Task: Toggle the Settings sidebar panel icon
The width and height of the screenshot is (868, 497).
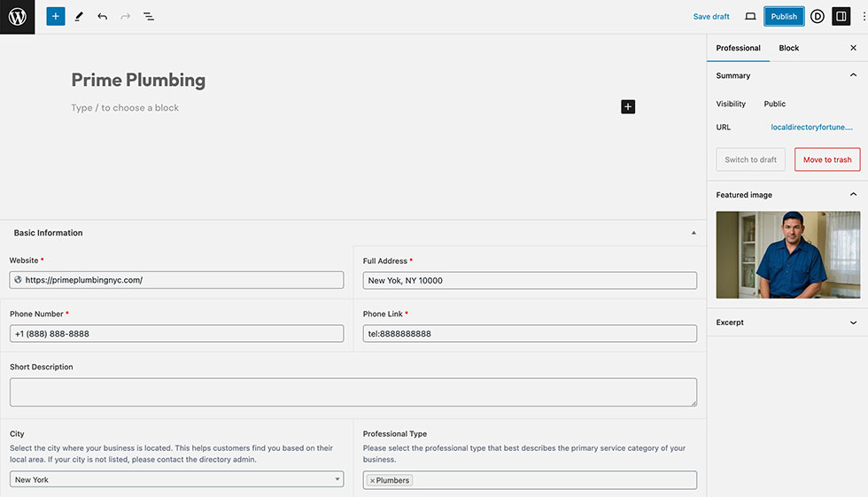Action: pyautogui.click(x=841, y=17)
